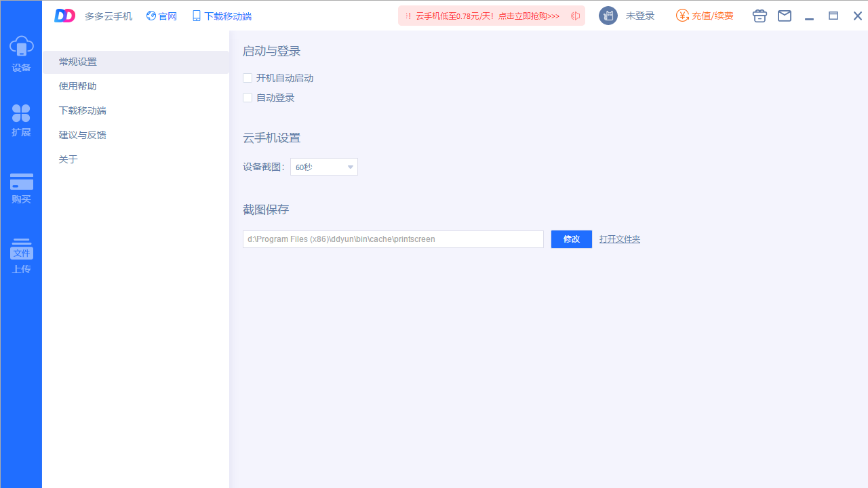Click the screenshot save path field
This screenshot has height=488, width=868.
(x=393, y=239)
